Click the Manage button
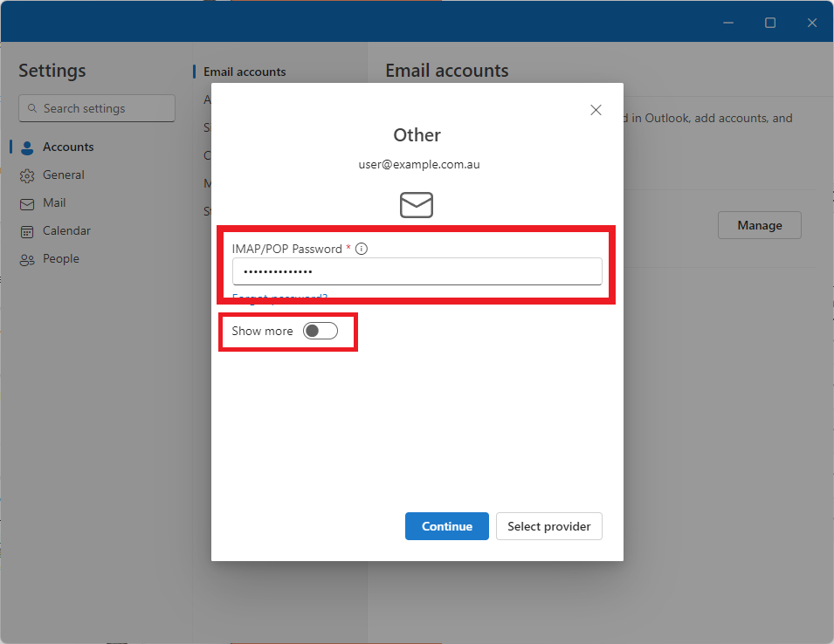The width and height of the screenshot is (834, 644). point(759,225)
